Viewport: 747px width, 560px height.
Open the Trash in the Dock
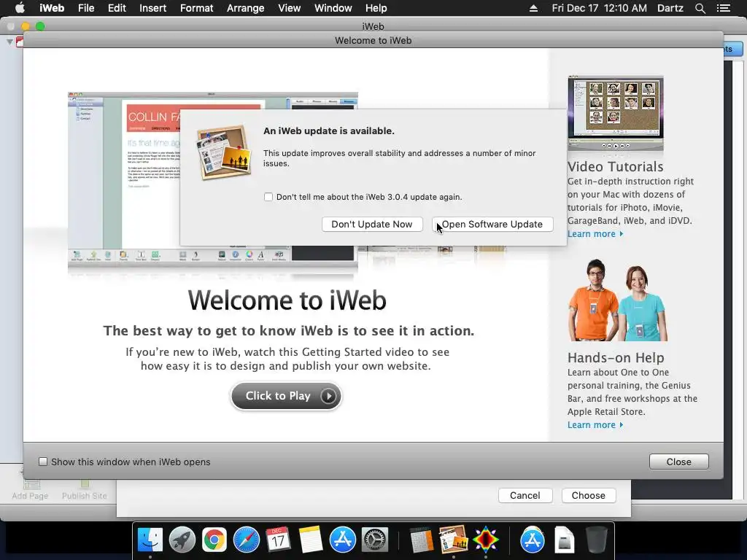pyautogui.click(x=596, y=540)
